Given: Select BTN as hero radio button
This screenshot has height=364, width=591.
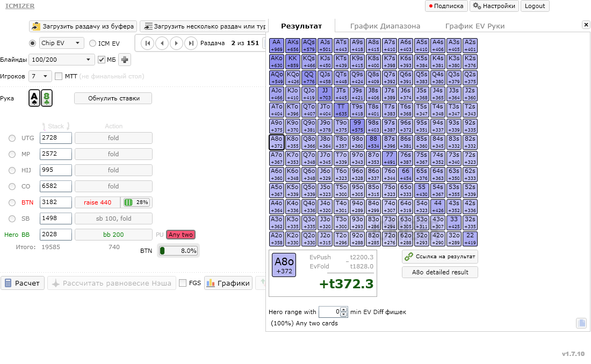Looking at the screenshot, I should click(12, 202).
